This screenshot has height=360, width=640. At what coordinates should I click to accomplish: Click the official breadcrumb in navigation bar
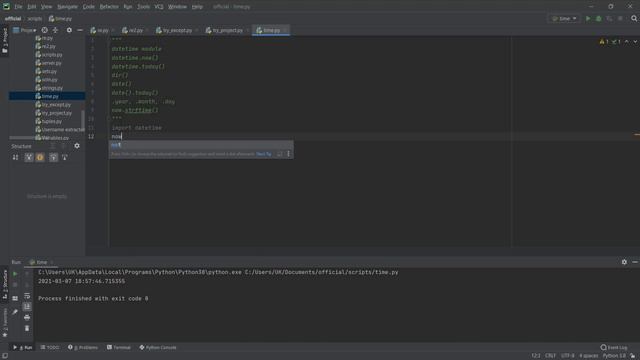[13, 19]
